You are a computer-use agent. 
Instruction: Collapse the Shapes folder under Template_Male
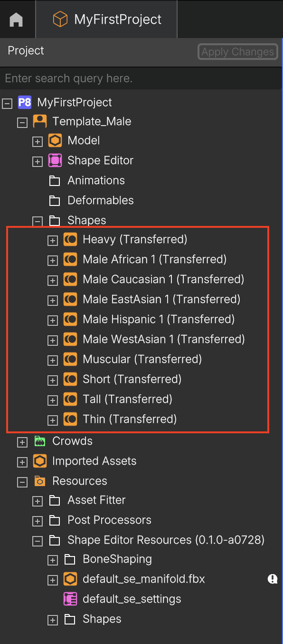point(37,221)
